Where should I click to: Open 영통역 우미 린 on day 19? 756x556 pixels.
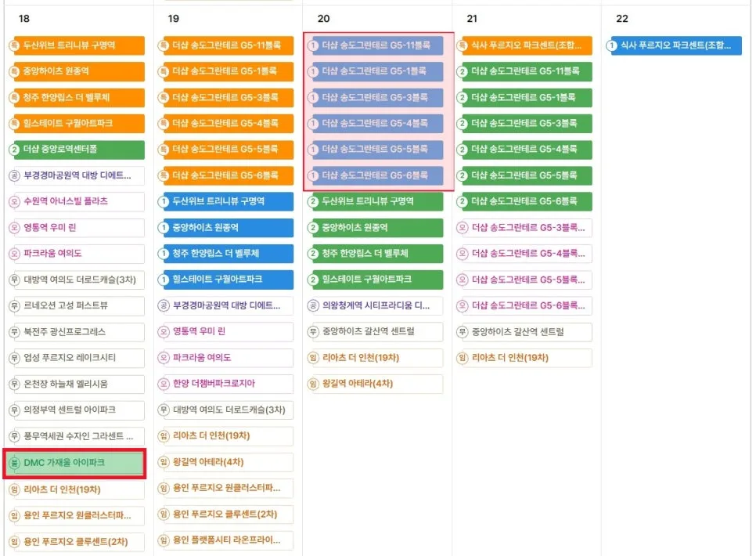pyautogui.click(x=225, y=331)
